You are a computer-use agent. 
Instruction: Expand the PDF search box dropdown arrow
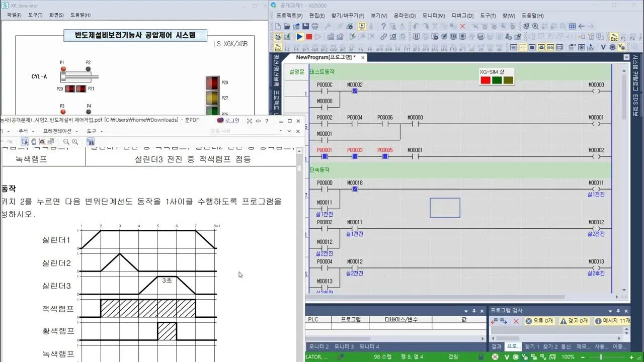click(x=281, y=131)
